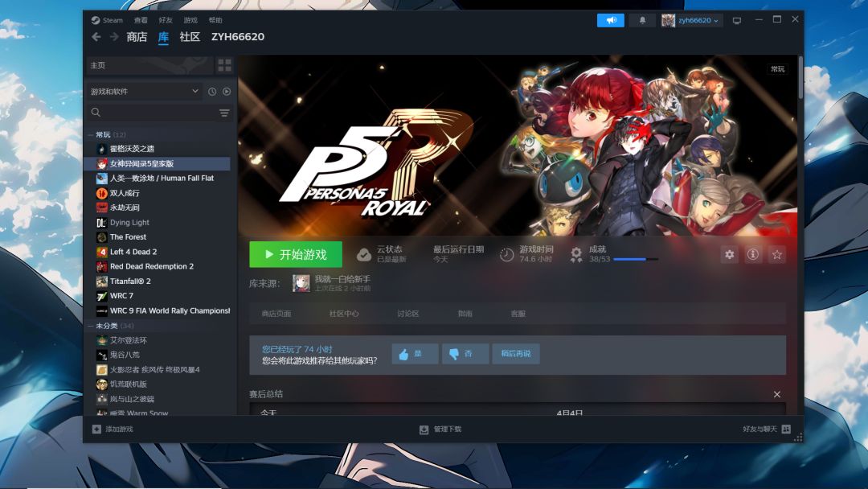Switch to Big Picture mode icon
This screenshot has height=489, width=868.
(x=737, y=20)
